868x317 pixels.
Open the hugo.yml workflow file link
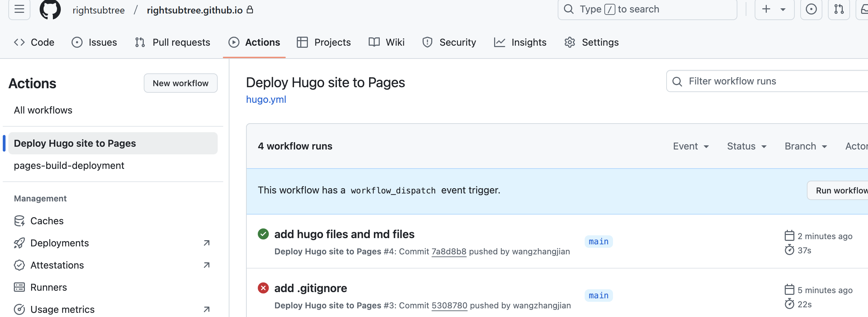pos(266,99)
